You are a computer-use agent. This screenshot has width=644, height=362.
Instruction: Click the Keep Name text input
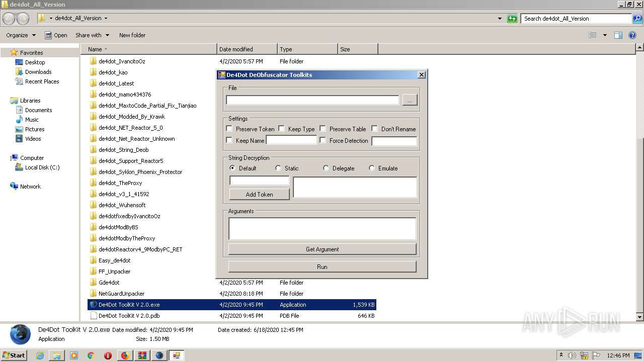(291, 140)
